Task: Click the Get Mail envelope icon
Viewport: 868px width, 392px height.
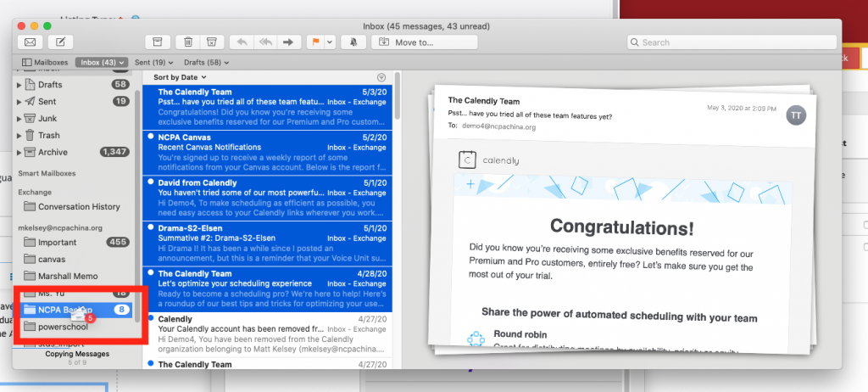Action: click(31, 42)
